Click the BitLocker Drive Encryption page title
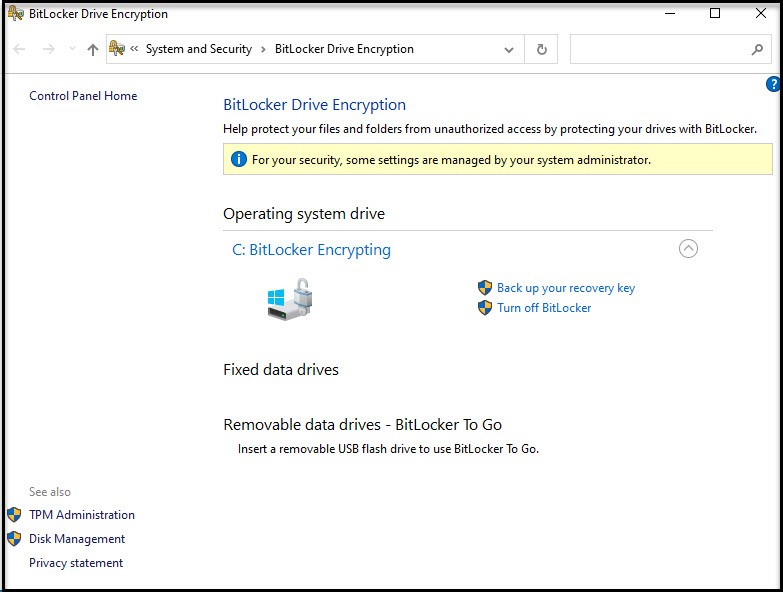 pyautogui.click(x=315, y=105)
